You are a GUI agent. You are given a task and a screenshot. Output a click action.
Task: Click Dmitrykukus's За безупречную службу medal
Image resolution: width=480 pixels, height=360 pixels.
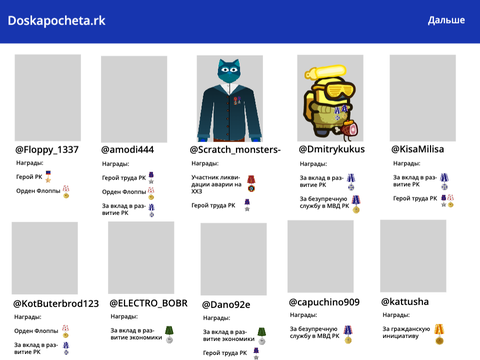click(x=356, y=204)
